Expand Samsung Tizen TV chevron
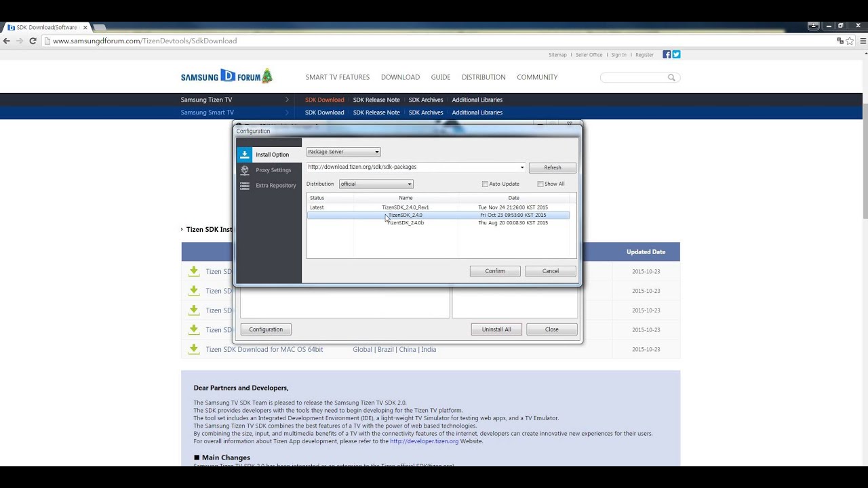The image size is (868, 488). (287, 100)
